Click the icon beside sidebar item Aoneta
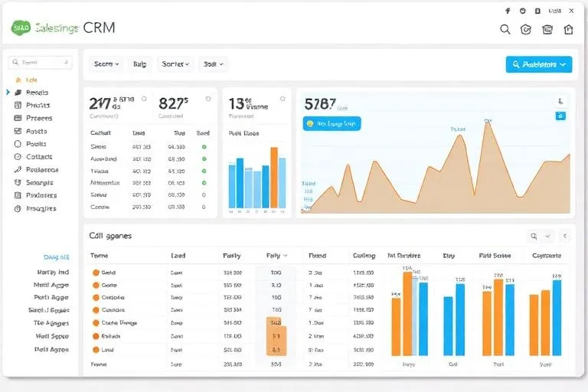This screenshot has width=588, height=392. pyautogui.click(x=18, y=131)
